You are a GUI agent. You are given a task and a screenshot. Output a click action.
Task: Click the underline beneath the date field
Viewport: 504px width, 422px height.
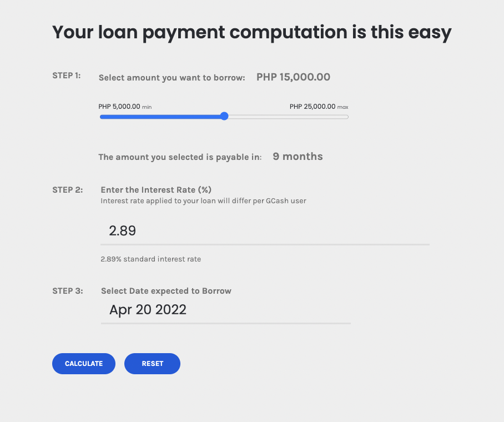click(x=225, y=322)
